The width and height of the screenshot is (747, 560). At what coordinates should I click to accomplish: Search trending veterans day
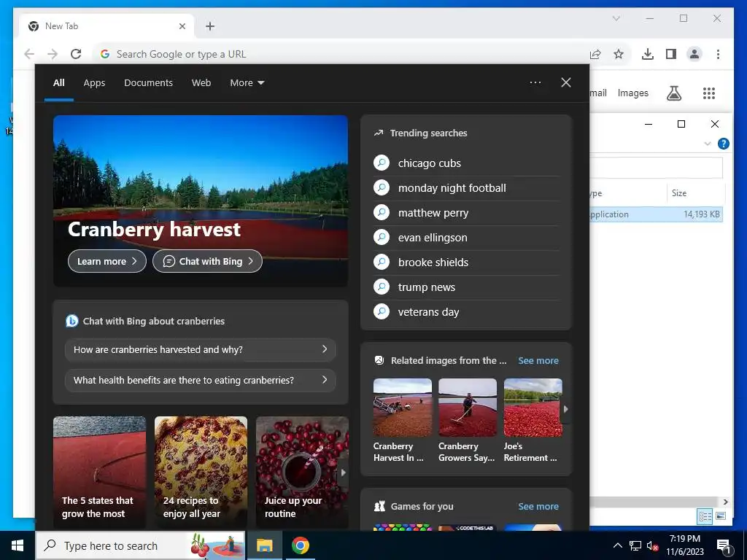point(466,311)
